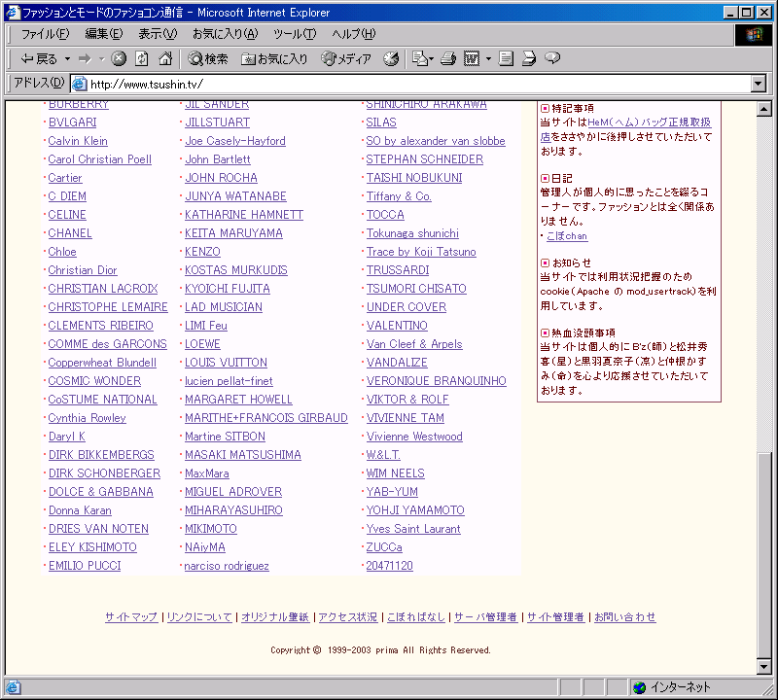Open the LOUIS VUITTON brand link
778x700 pixels.
(226, 363)
